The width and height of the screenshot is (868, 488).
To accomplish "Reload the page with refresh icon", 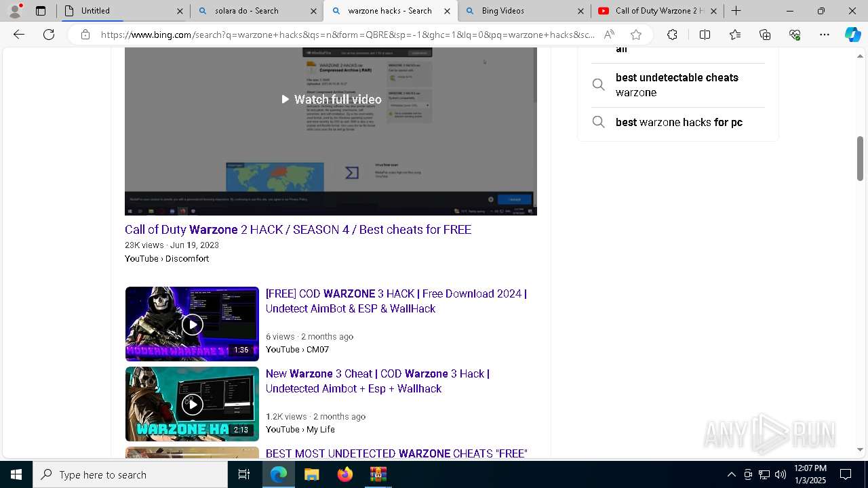I will click(49, 35).
